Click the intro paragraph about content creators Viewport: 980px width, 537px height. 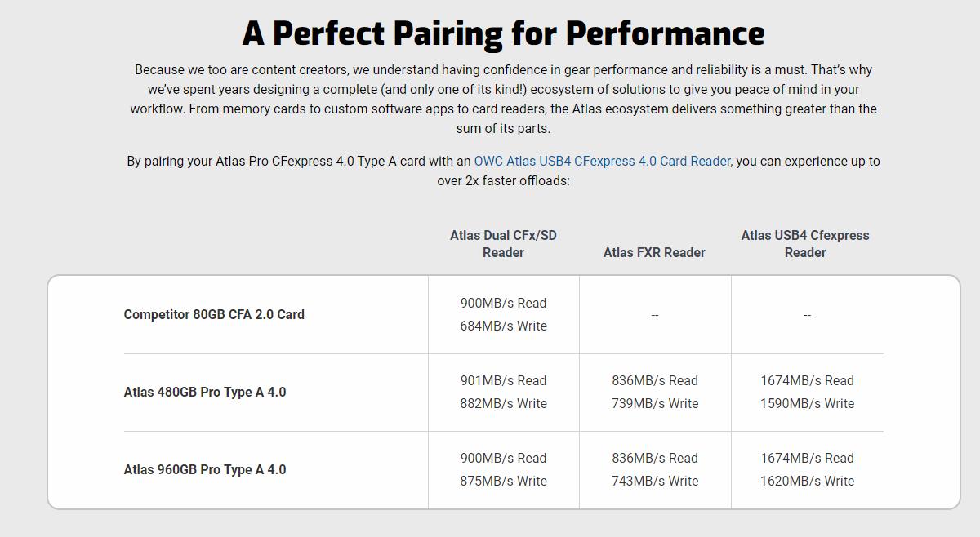tap(503, 99)
